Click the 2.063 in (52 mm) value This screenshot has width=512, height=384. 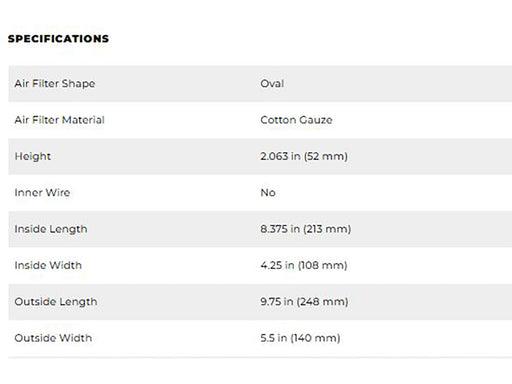pos(304,156)
